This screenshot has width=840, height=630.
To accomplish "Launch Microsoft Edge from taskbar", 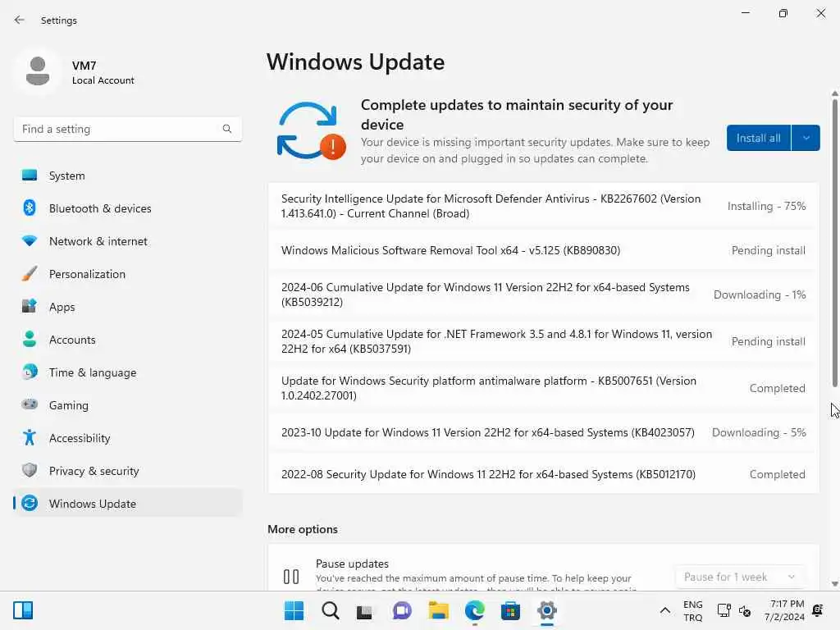I will click(475, 610).
